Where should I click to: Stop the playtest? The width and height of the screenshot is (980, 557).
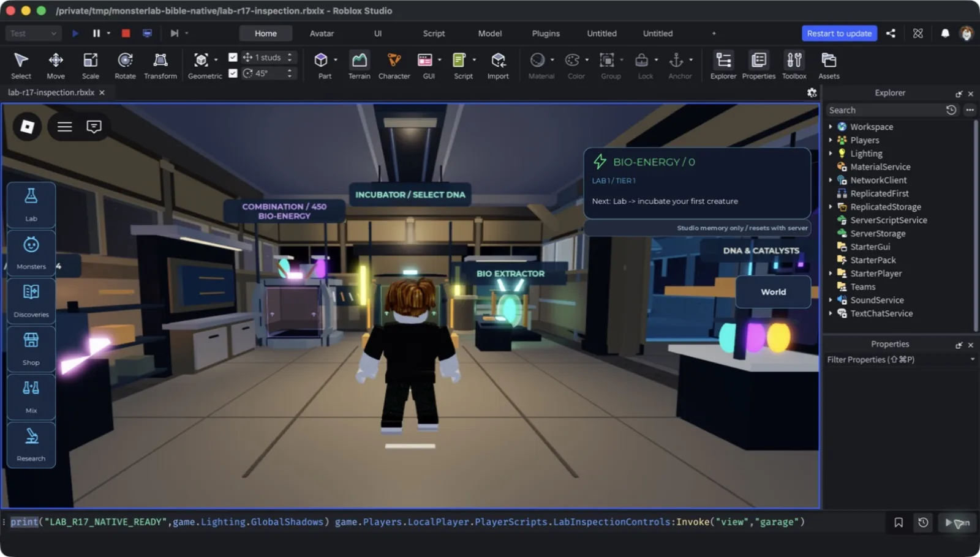tap(126, 33)
